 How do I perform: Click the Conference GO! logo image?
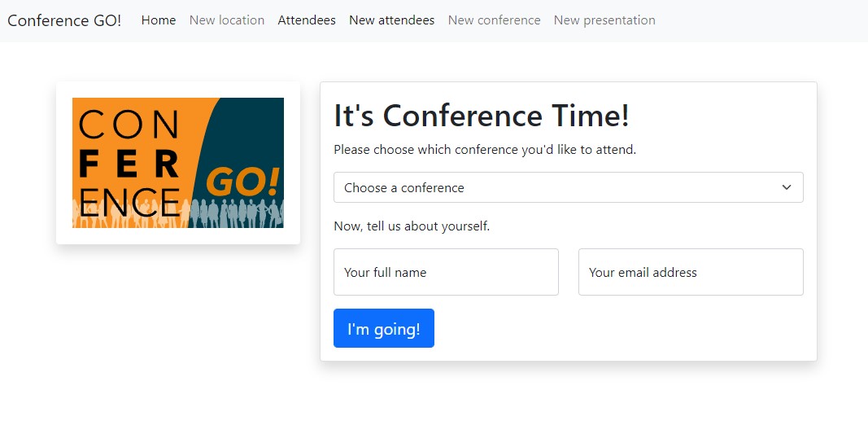pos(178,163)
